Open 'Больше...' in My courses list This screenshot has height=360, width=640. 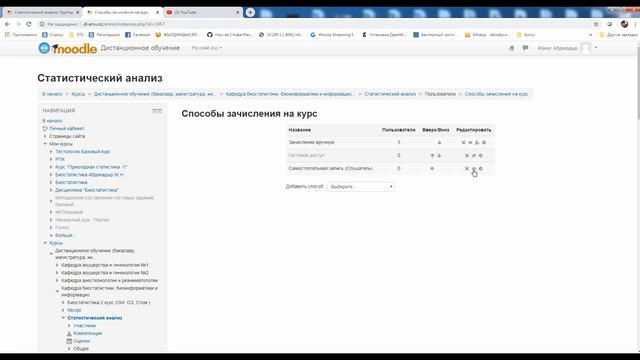point(65,235)
